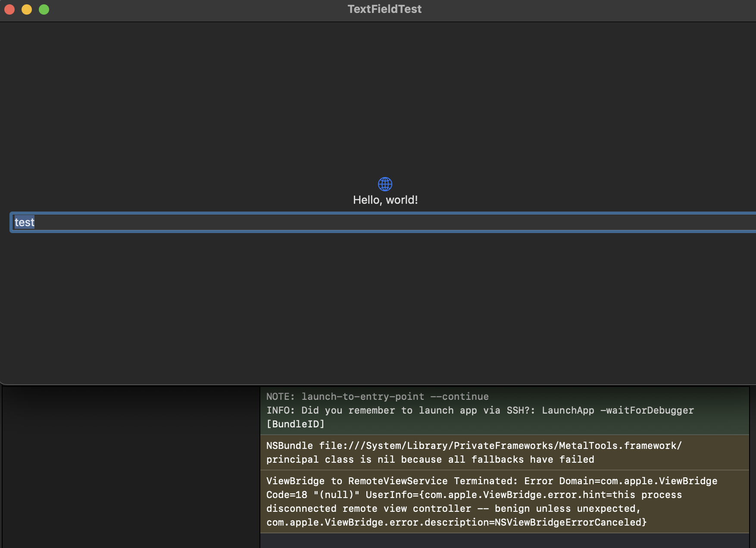Click the highlighted word test in field
Image resolution: width=756 pixels, height=548 pixels.
(x=25, y=222)
